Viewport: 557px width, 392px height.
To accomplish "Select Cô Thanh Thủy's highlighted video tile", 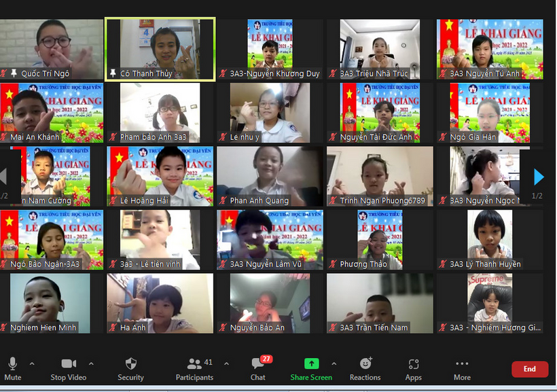I will (160, 49).
